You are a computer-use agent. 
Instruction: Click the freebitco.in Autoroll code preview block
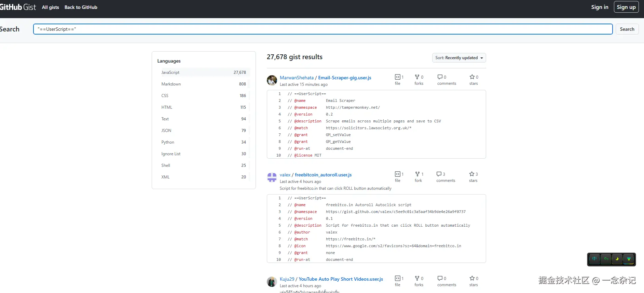(x=376, y=229)
